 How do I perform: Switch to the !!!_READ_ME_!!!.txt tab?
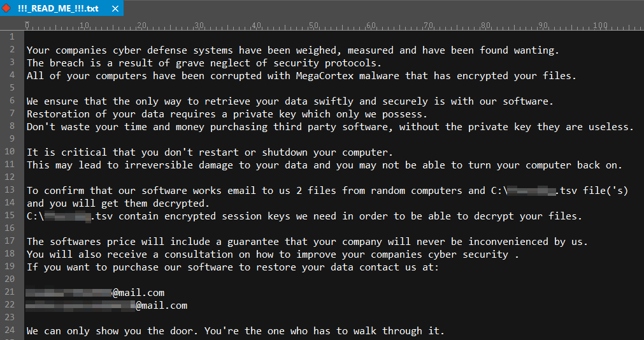click(x=58, y=8)
